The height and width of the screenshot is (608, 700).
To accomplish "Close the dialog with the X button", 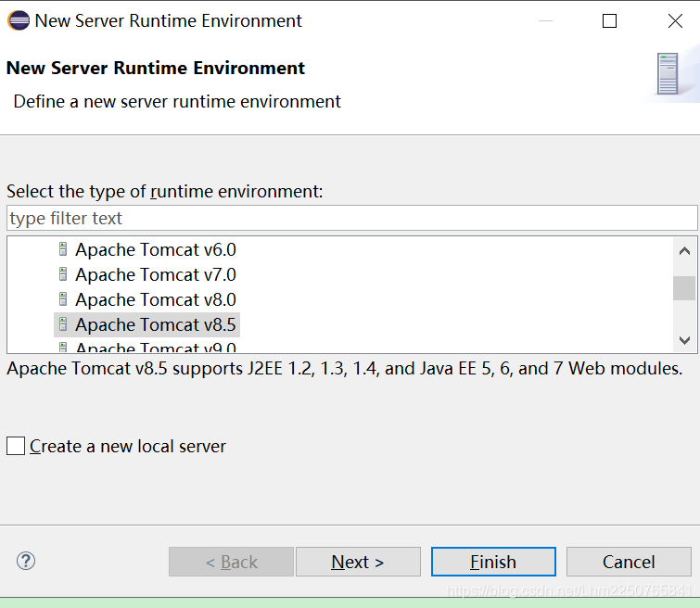I will click(x=675, y=20).
